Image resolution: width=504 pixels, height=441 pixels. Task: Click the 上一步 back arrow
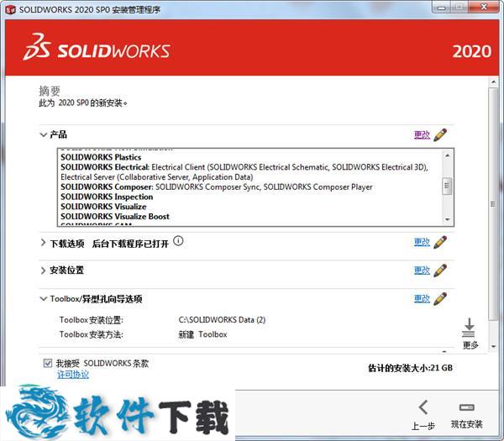pos(423,407)
